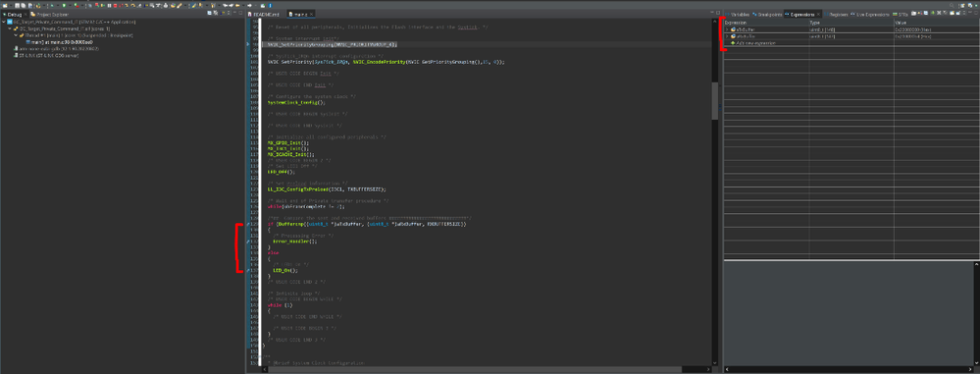Click the blue information icon in toolbar

[270, 6]
